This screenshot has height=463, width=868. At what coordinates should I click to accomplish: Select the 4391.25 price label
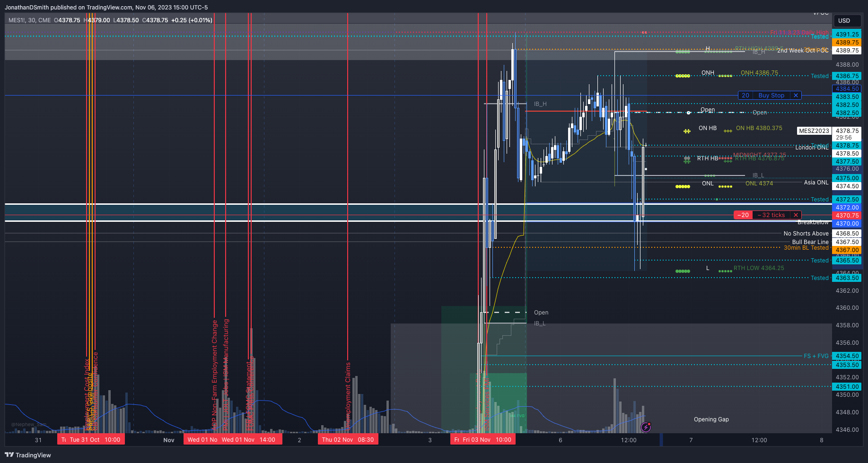pyautogui.click(x=847, y=35)
